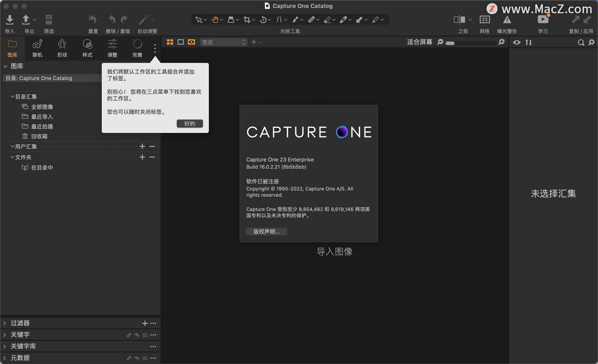Select the Export (导出) tool icon
The image size is (598, 364).
tap(26, 19)
